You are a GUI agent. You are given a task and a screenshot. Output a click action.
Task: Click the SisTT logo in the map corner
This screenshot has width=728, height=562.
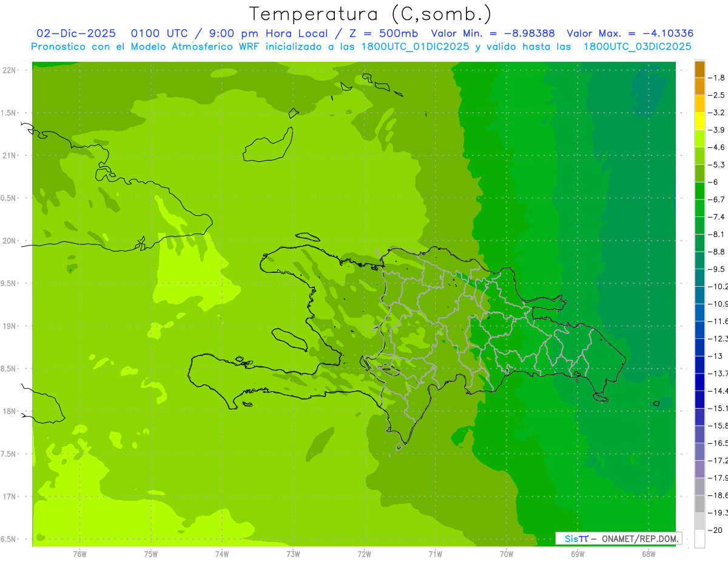click(576, 538)
